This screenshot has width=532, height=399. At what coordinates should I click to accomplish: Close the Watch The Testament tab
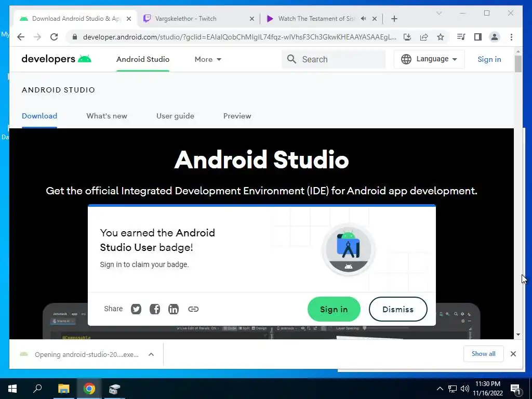click(x=375, y=19)
